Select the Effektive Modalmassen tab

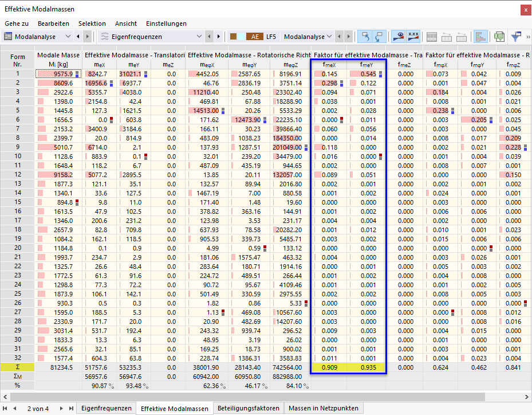[x=175, y=409]
